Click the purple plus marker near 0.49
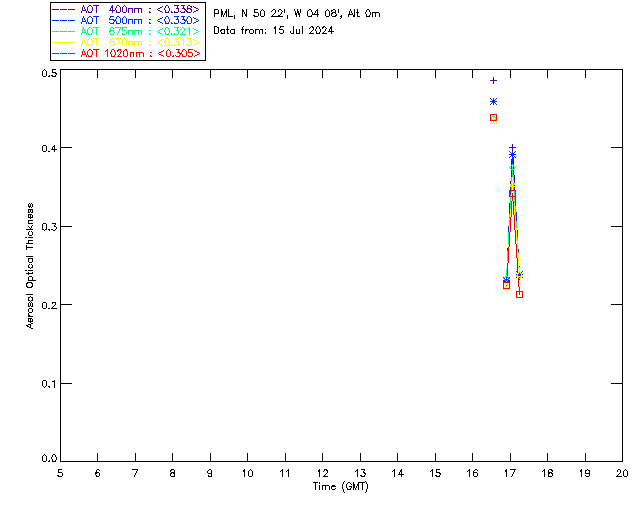Screen dimensions: 640x512 [493, 80]
